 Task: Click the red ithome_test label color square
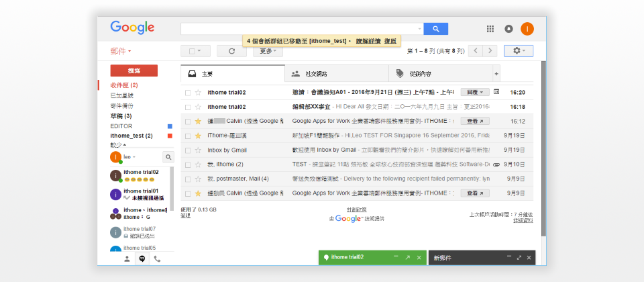(x=170, y=136)
